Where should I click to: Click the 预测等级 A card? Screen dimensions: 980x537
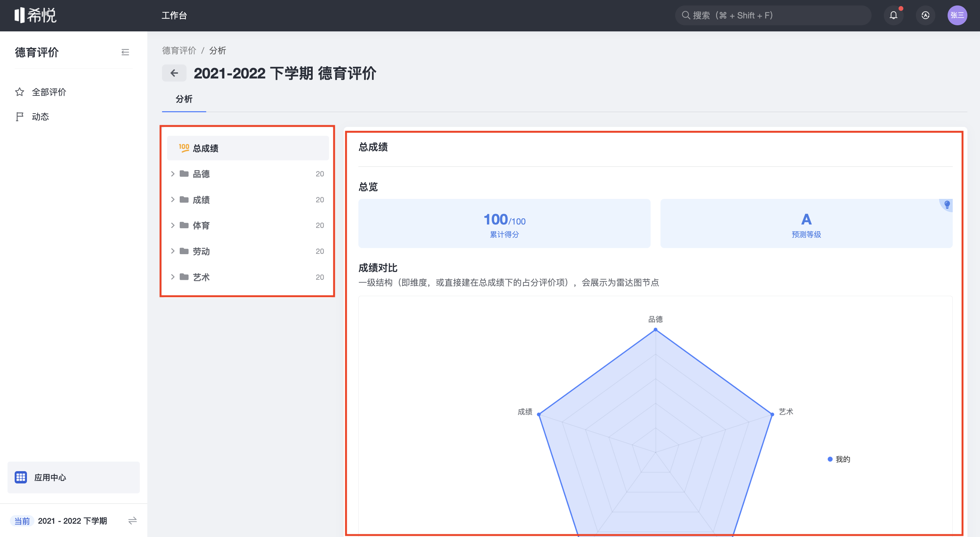coord(806,223)
